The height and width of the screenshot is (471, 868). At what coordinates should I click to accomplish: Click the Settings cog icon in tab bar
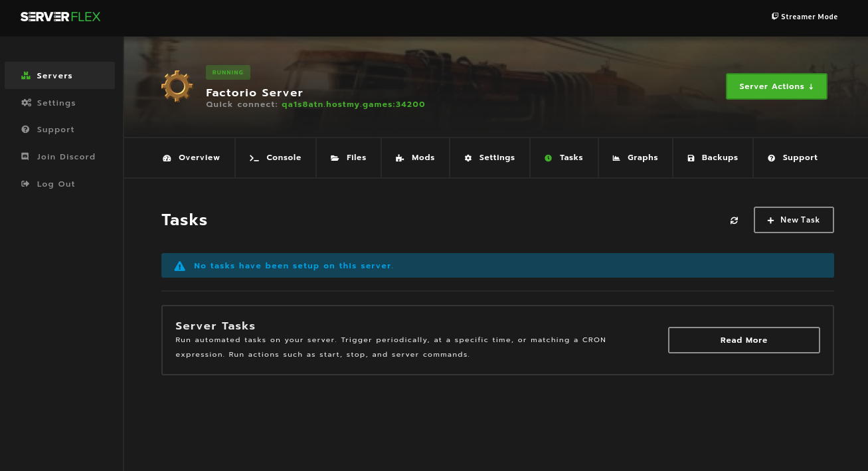tap(468, 158)
